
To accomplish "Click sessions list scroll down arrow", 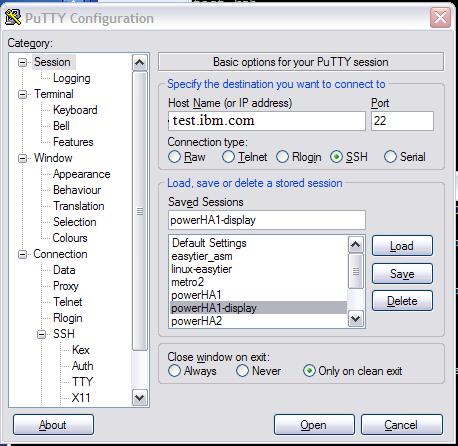I will [x=355, y=319].
